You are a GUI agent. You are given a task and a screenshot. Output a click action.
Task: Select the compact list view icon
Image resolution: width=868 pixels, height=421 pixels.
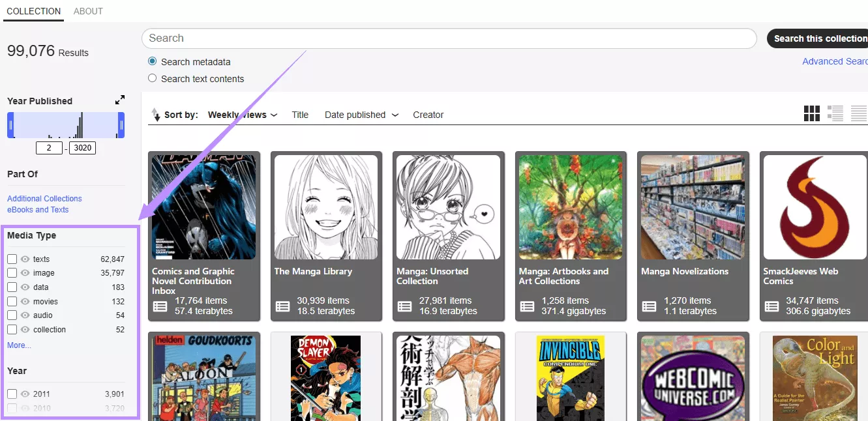pos(858,113)
